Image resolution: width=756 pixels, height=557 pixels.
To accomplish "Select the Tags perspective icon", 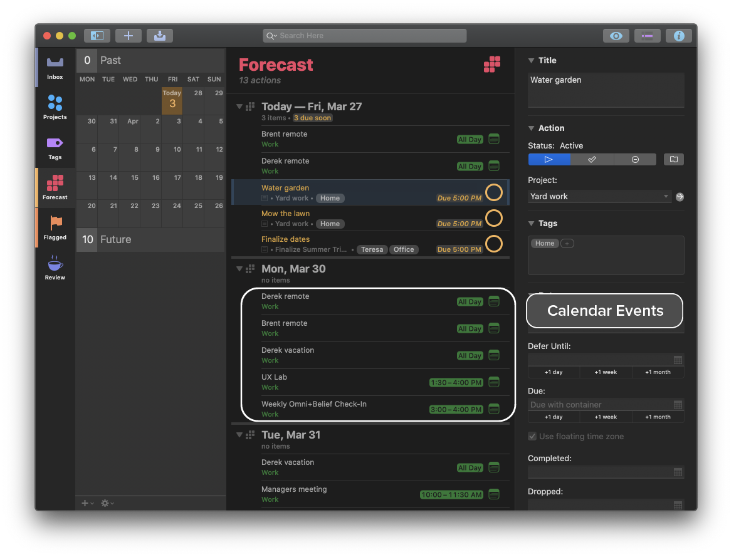I will (x=55, y=147).
